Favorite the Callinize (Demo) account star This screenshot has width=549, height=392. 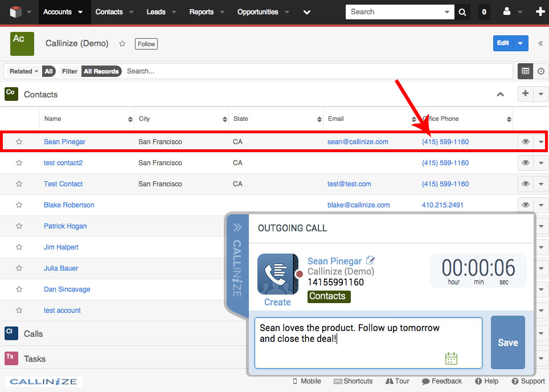click(122, 44)
